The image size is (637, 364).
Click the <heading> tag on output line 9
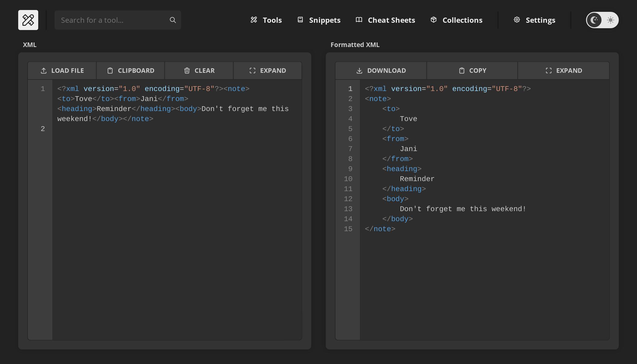coord(402,169)
